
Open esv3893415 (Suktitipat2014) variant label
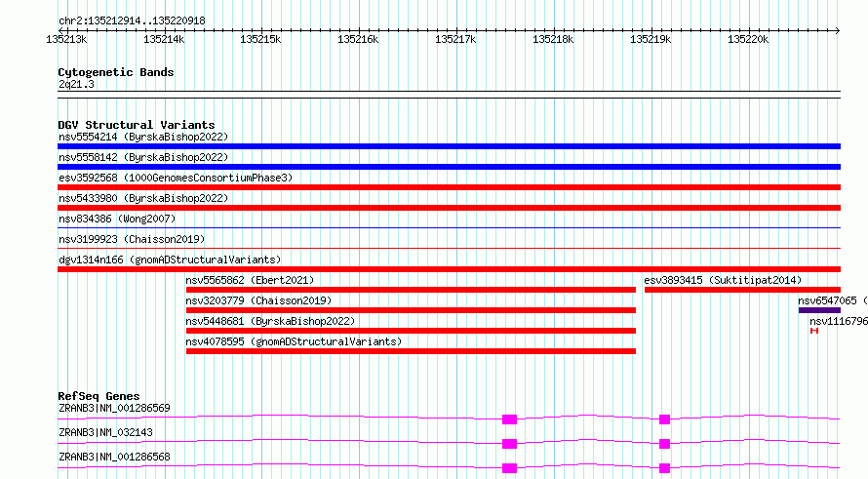[x=723, y=280]
